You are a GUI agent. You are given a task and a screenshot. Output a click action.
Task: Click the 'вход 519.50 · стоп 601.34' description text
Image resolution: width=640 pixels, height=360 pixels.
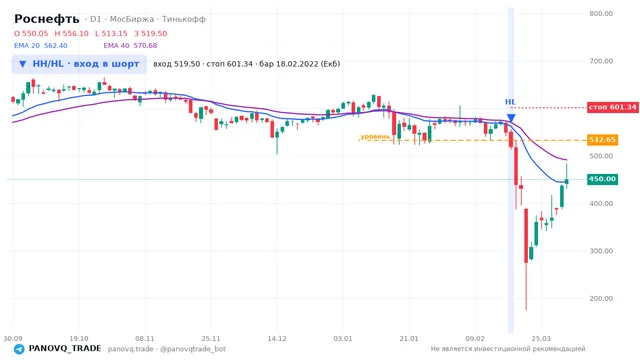click(x=203, y=64)
